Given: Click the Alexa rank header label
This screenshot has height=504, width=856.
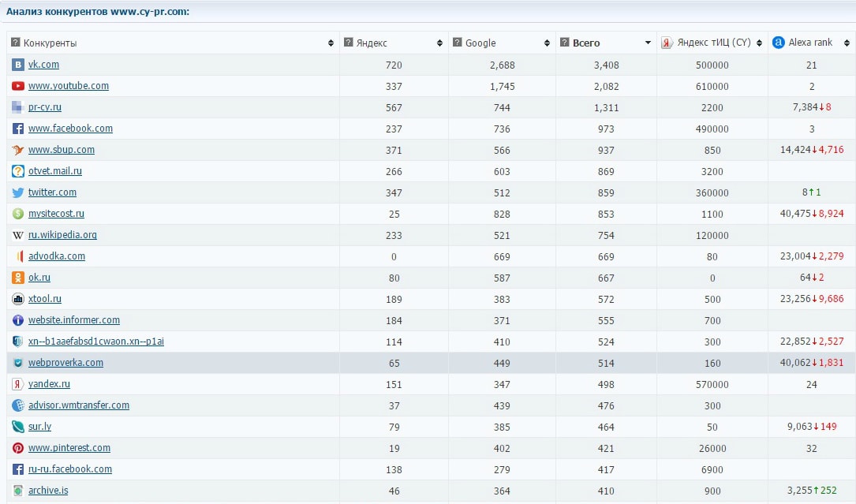Looking at the screenshot, I should click(x=810, y=43).
